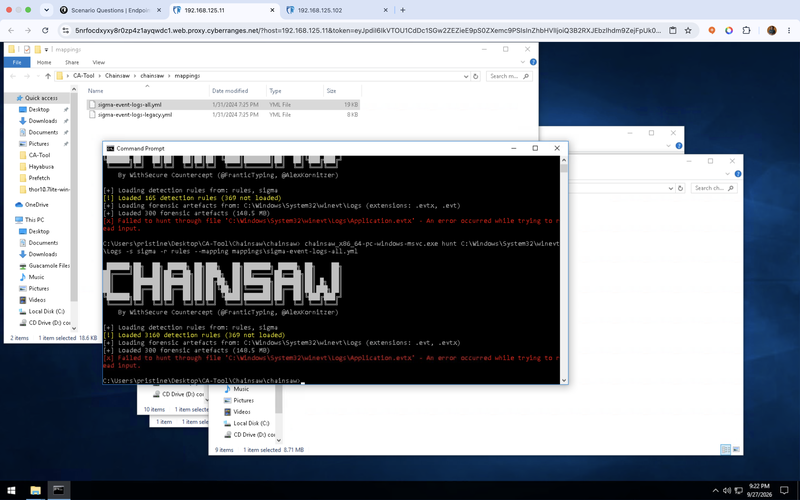Open Local Disk (C:) in mappings window

[46, 311]
